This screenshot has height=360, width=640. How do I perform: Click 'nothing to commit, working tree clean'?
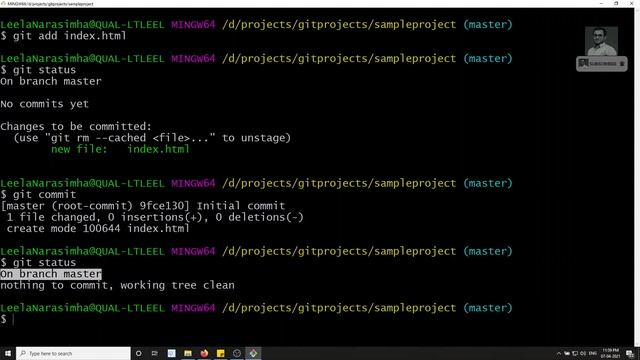(x=117, y=285)
